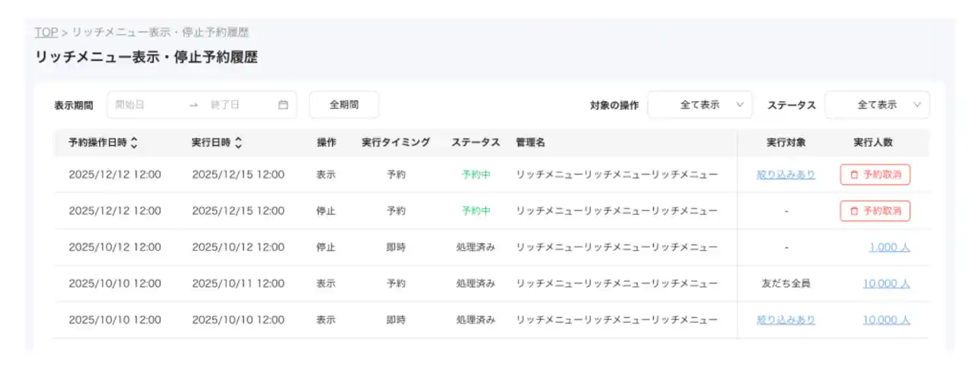Go to TOP breadcrumb link
Screen dimensions: 980x365
point(46,32)
